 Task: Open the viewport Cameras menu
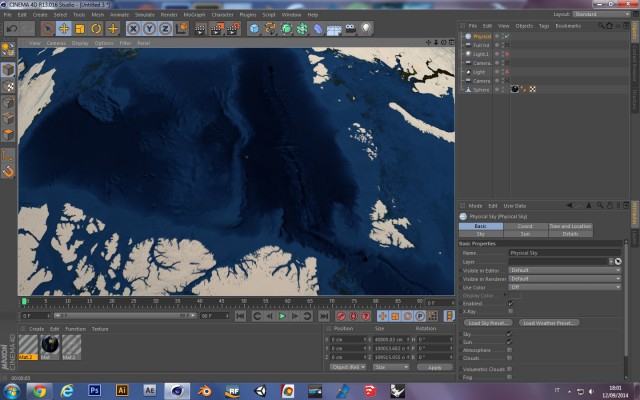[56, 43]
